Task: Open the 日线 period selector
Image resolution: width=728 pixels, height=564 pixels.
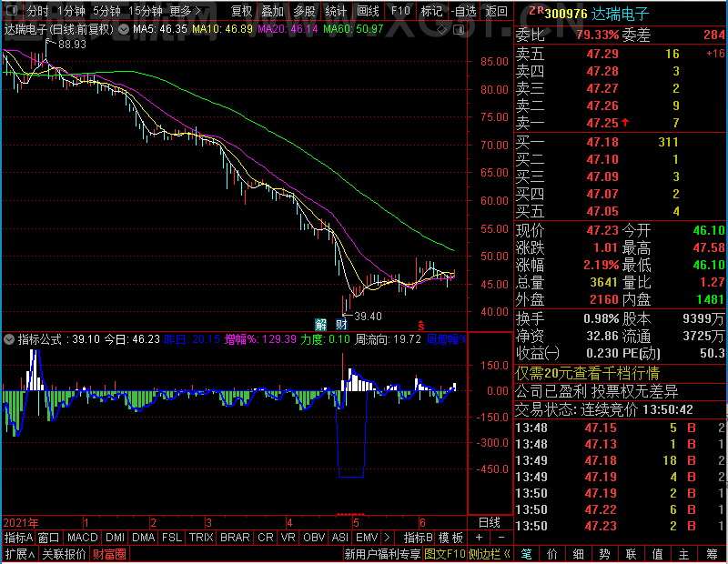Action: pyautogui.click(x=490, y=523)
